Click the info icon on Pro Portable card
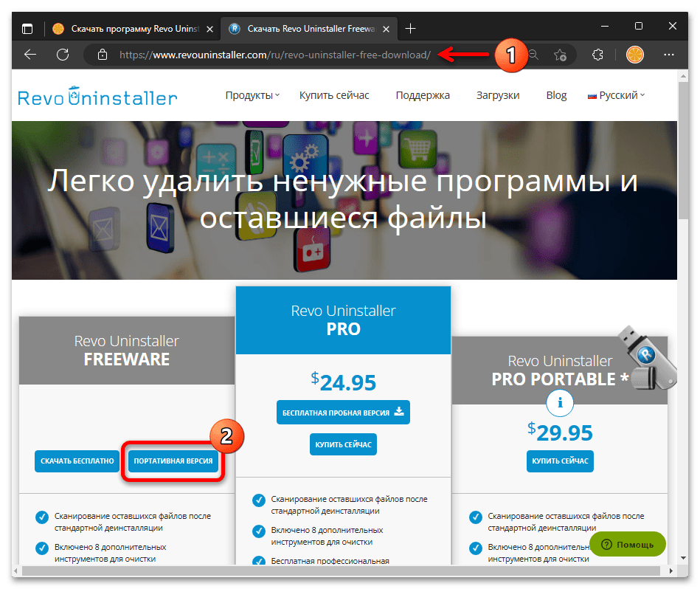Image resolution: width=700 pixels, height=589 pixels. pos(560,403)
